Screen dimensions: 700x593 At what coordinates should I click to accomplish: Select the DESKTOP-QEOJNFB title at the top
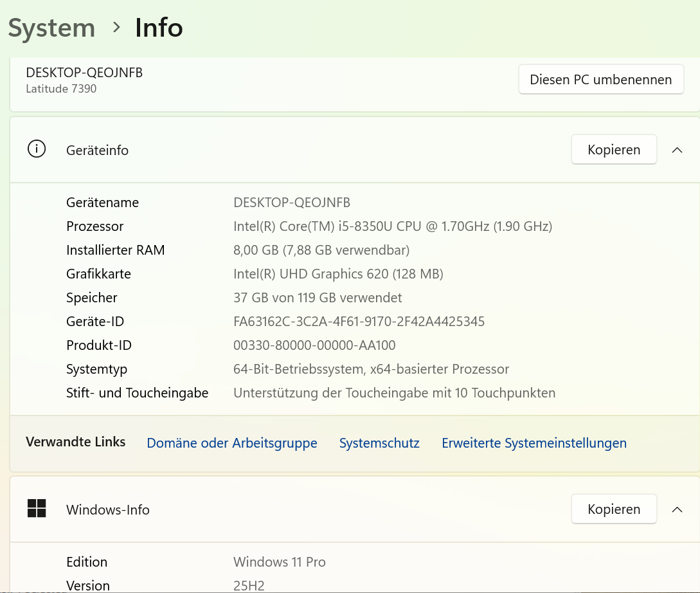pyautogui.click(x=84, y=72)
